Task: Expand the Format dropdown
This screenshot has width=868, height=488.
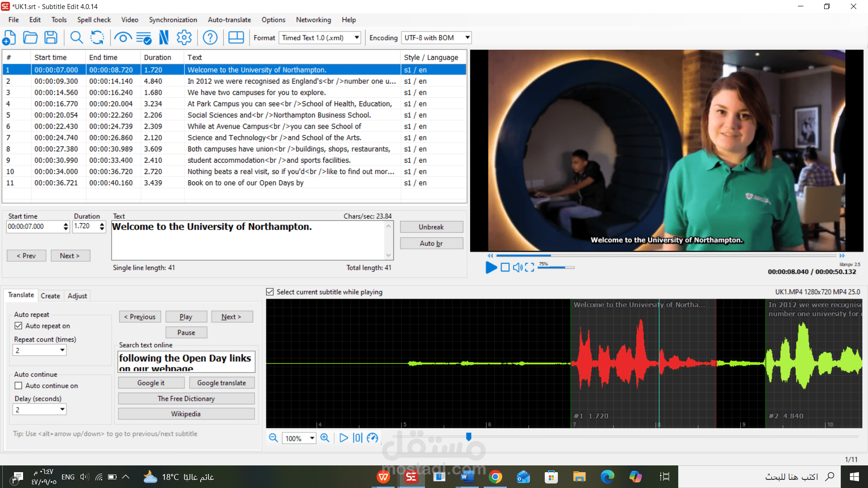Action: pyautogui.click(x=357, y=38)
